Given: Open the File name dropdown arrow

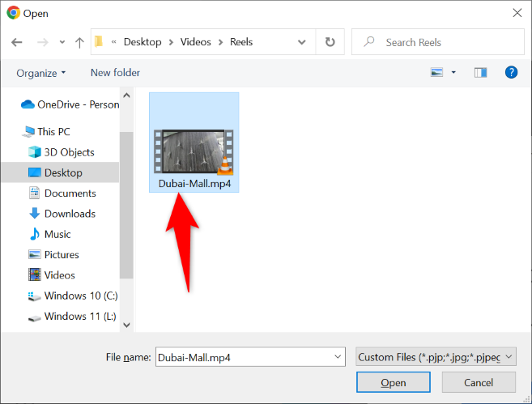Looking at the screenshot, I should coord(338,357).
